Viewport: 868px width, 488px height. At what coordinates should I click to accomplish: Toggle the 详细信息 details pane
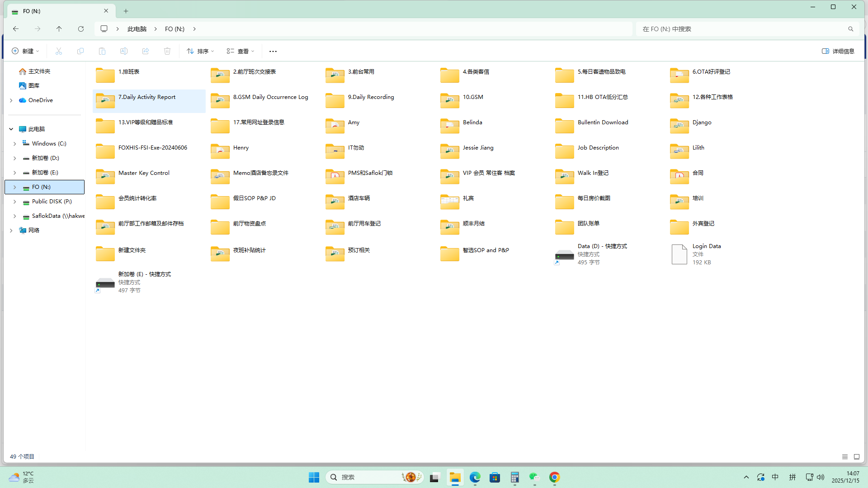pyautogui.click(x=838, y=51)
